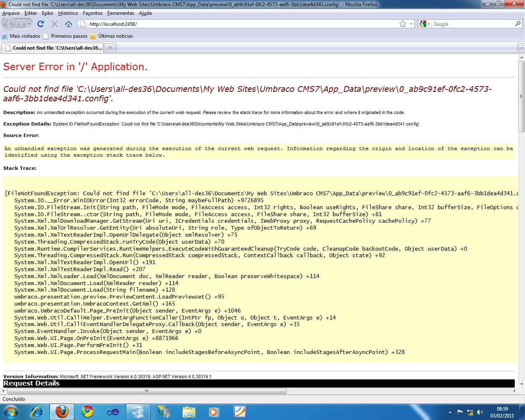Click the page scrollbar down arrow
Image resolution: width=525 pixels, height=420 pixels.
pos(521,384)
